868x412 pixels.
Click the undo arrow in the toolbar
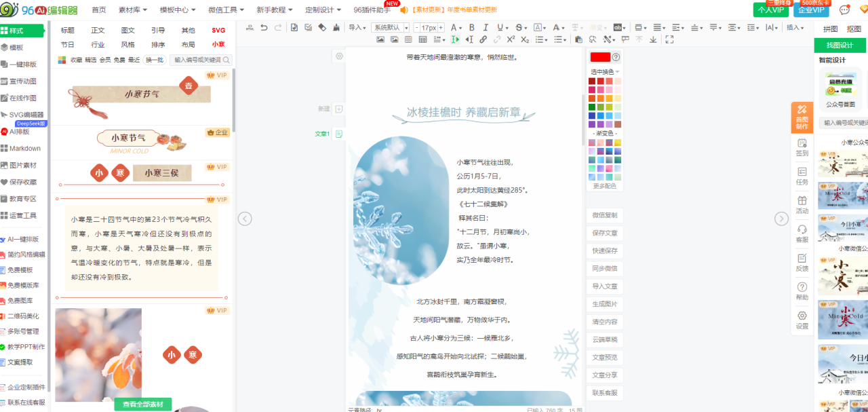263,28
